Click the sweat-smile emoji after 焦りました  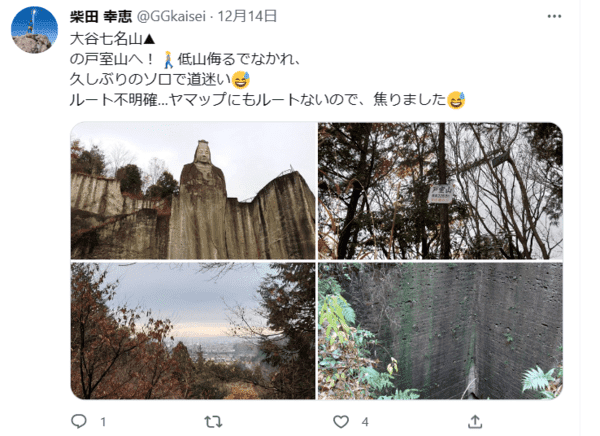(456, 100)
